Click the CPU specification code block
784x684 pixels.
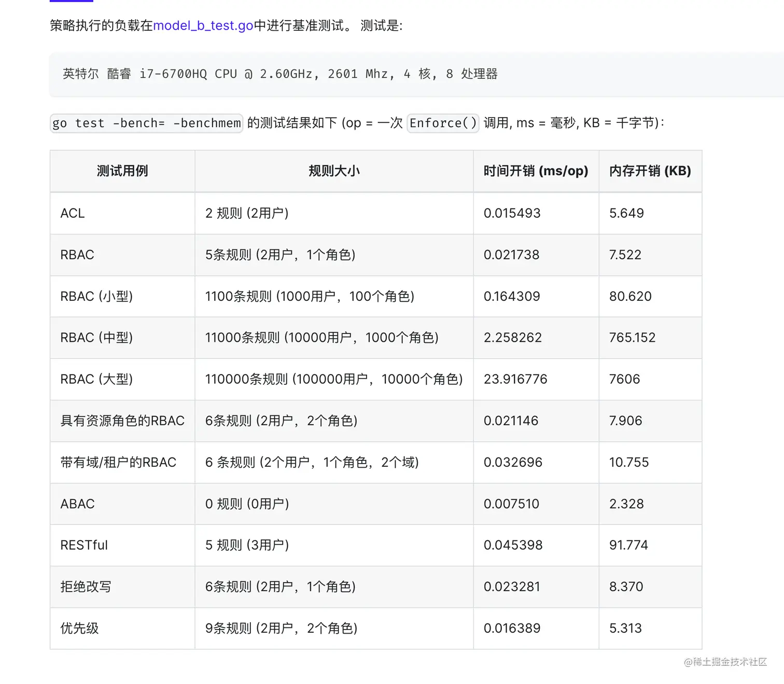click(x=416, y=74)
